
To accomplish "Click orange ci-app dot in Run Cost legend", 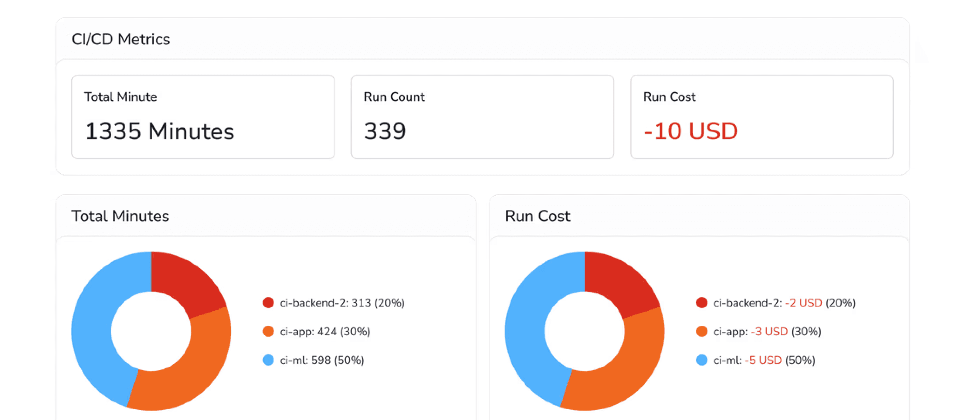I will click(702, 331).
